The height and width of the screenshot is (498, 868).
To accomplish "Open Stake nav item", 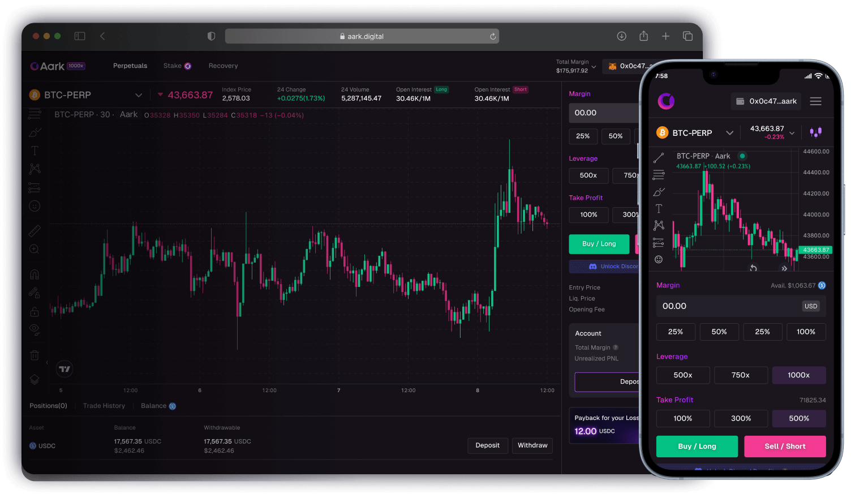I will pos(177,66).
